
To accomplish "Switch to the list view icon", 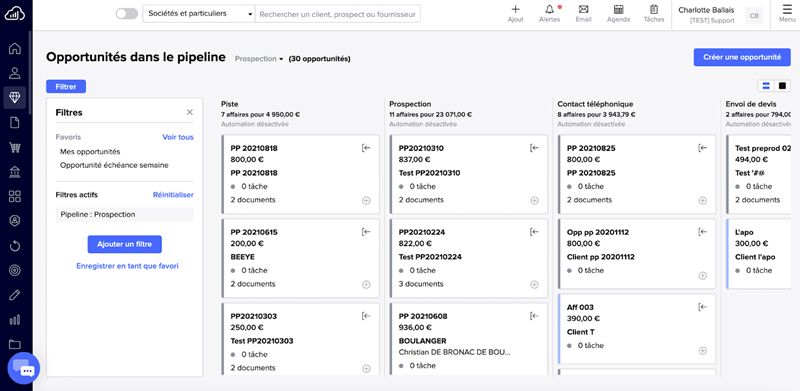I will [766, 86].
